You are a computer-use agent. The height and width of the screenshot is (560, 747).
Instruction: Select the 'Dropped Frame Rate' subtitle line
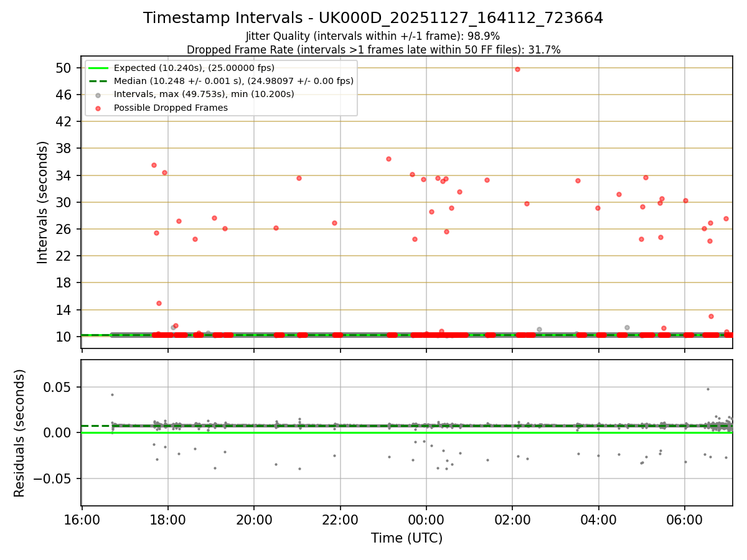click(374, 50)
